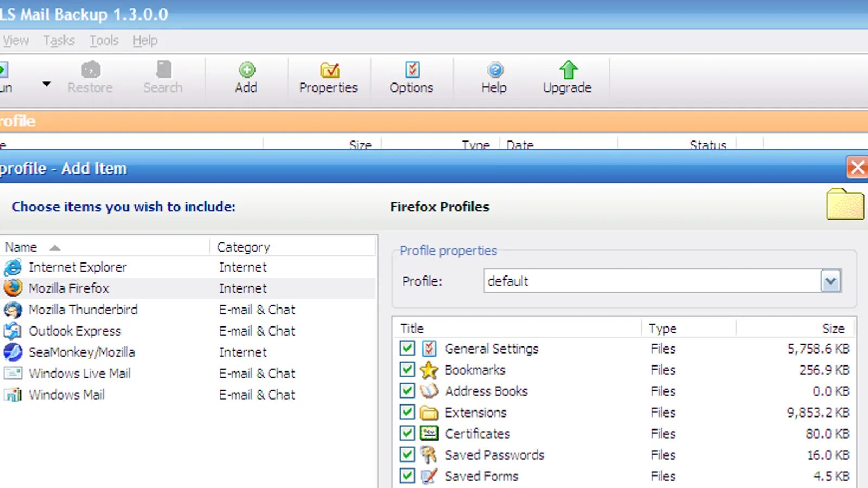Click the Saved Passwords keys icon
Image resolution: width=868 pixels, height=488 pixels.
pyautogui.click(x=429, y=455)
